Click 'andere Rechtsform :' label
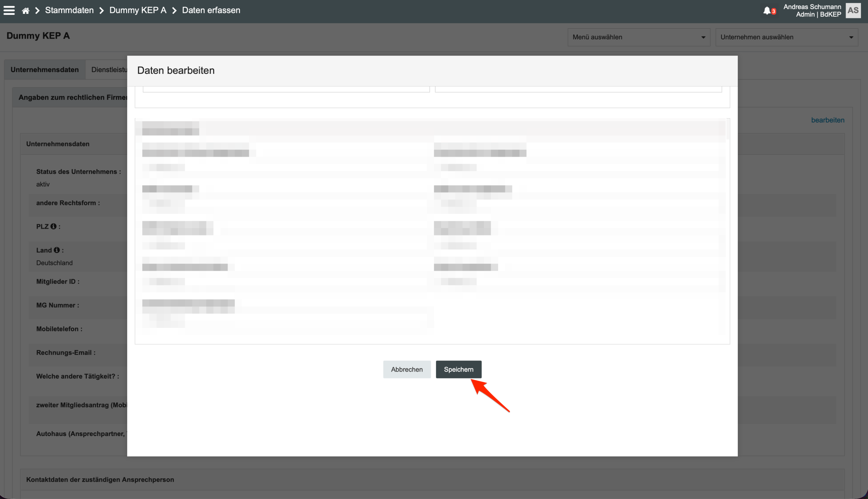 [x=68, y=203]
